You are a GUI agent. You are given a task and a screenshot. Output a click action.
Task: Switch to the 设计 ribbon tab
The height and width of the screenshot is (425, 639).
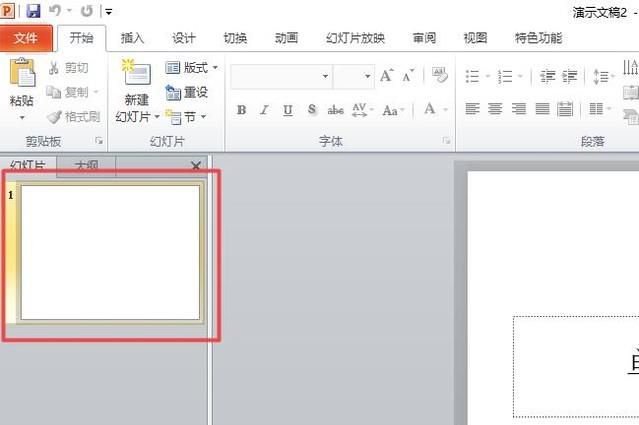coord(183,38)
